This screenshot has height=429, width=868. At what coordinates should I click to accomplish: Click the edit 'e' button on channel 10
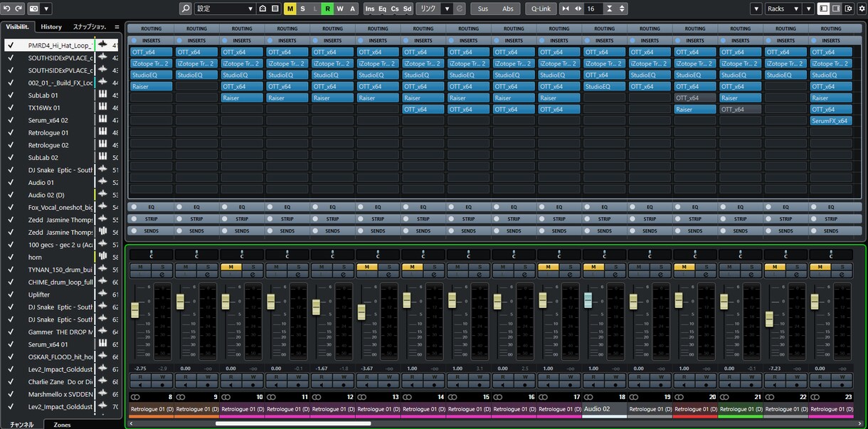(253, 274)
